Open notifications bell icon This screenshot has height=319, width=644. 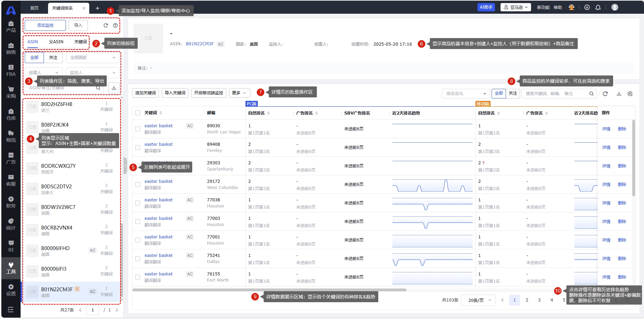click(598, 7)
